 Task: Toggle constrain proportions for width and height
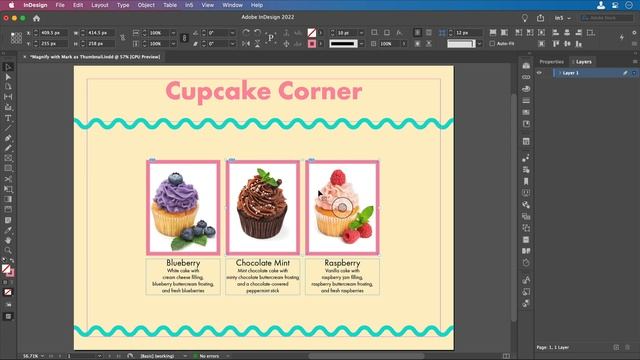[x=122, y=38]
